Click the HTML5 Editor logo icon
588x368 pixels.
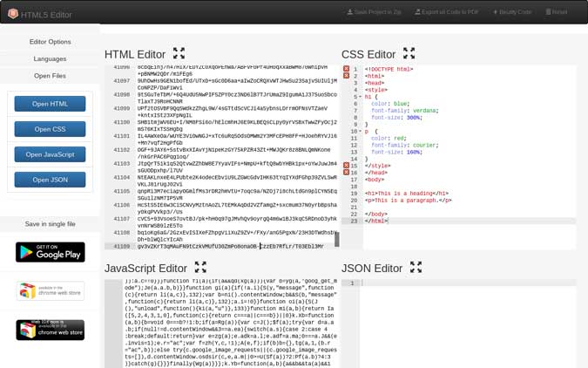(x=13, y=14)
